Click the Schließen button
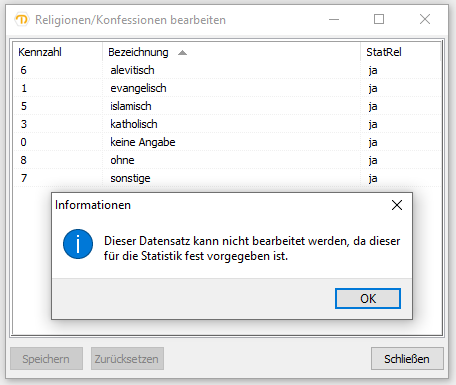Screen dimensions: 456x385 point(407,359)
